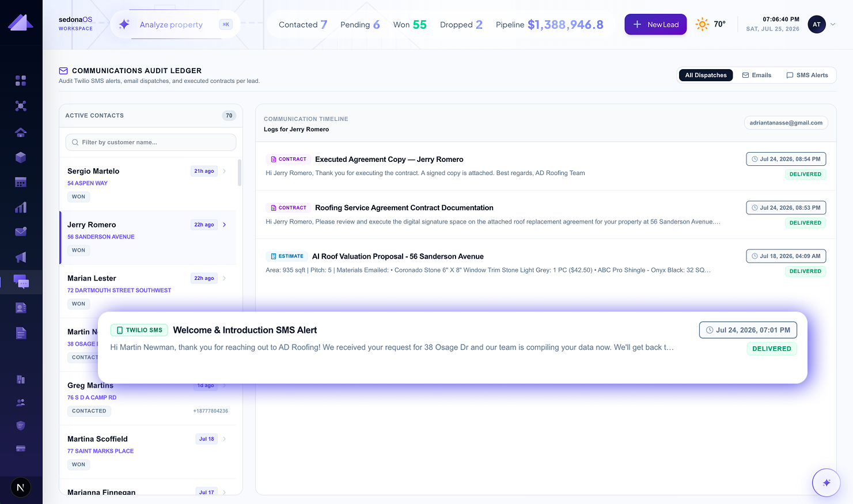Click the ESTIMATE tag on roof valuation
This screenshot has height=504, width=853.
click(x=287, y=256)
